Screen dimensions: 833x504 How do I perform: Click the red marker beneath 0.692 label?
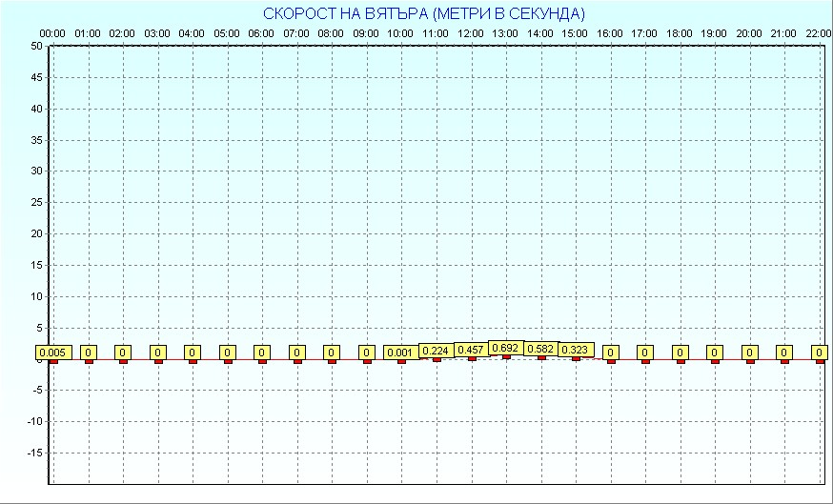pos(506,357)
